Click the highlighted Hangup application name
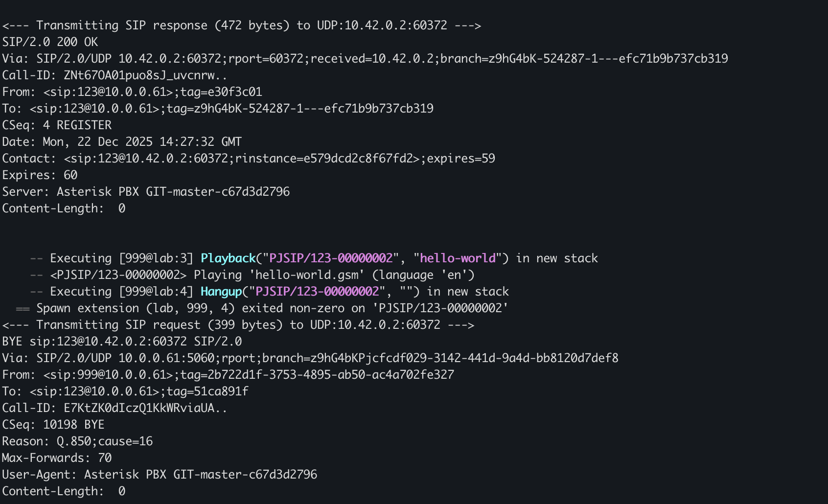The height and width of the screenshot is (504, 828). click(x=221, y=292)
